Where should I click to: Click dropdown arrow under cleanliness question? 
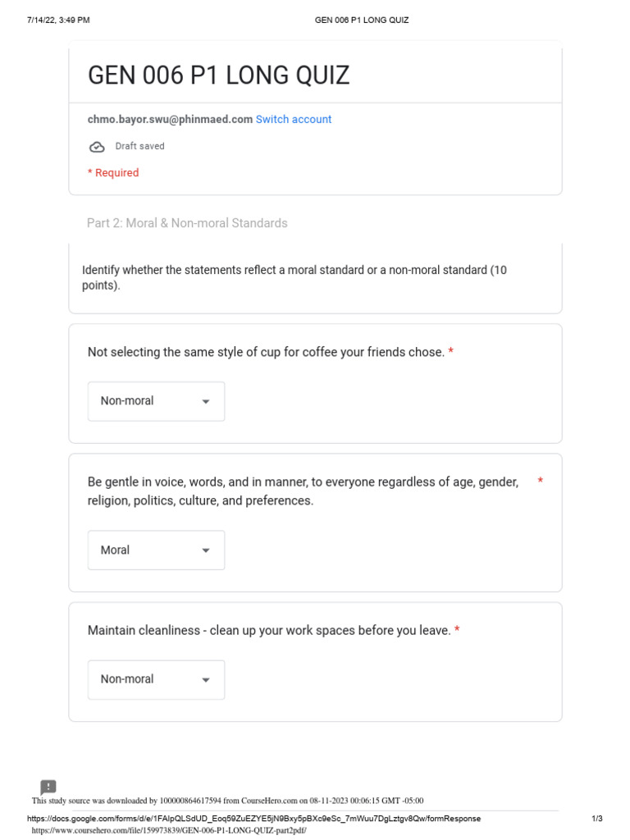206,680
